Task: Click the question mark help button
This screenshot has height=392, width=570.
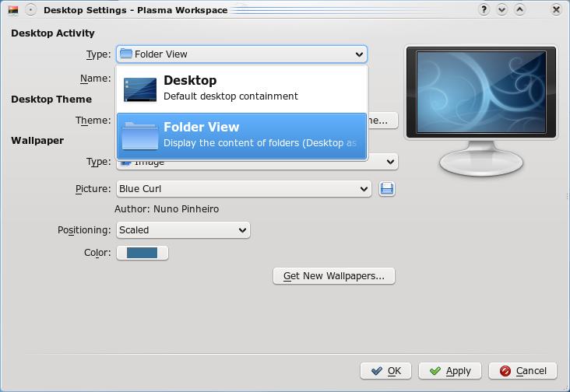Action: point(484,10)
